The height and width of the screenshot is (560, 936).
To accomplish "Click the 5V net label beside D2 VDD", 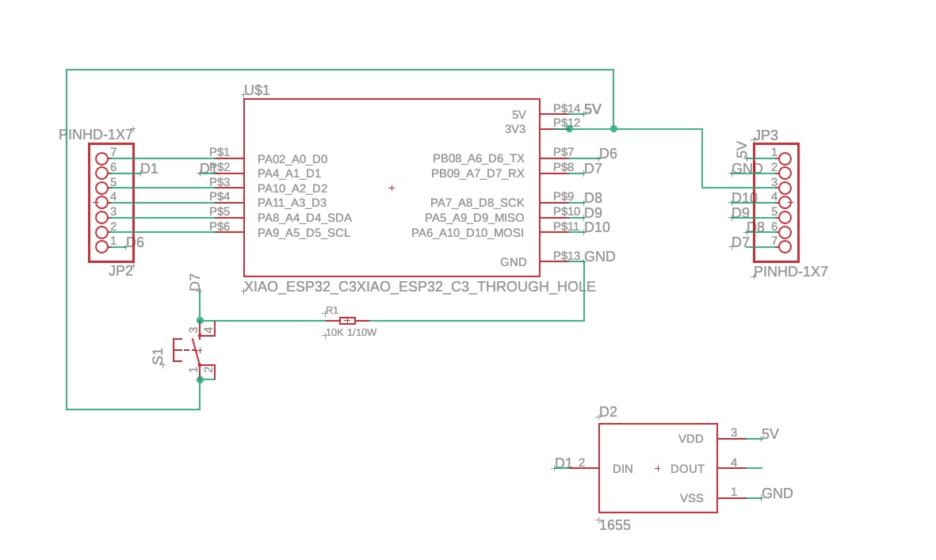I will (770, 434).
